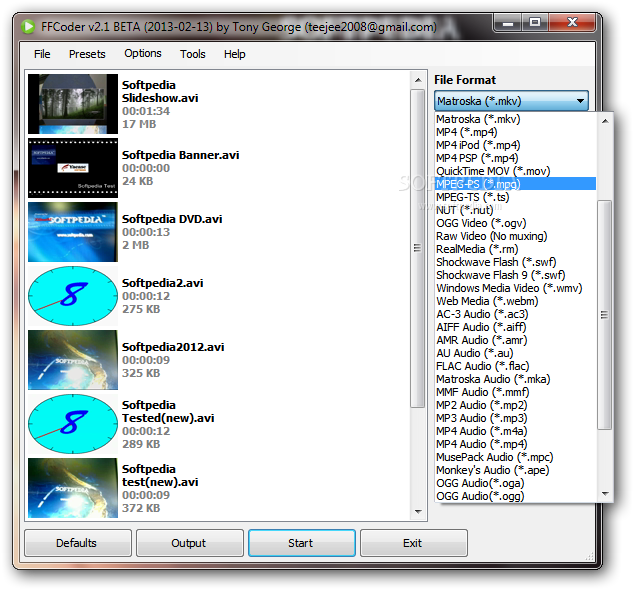Click the format list scrollbar thumb
The image size is (634, 590).
[x=604, y=315]
